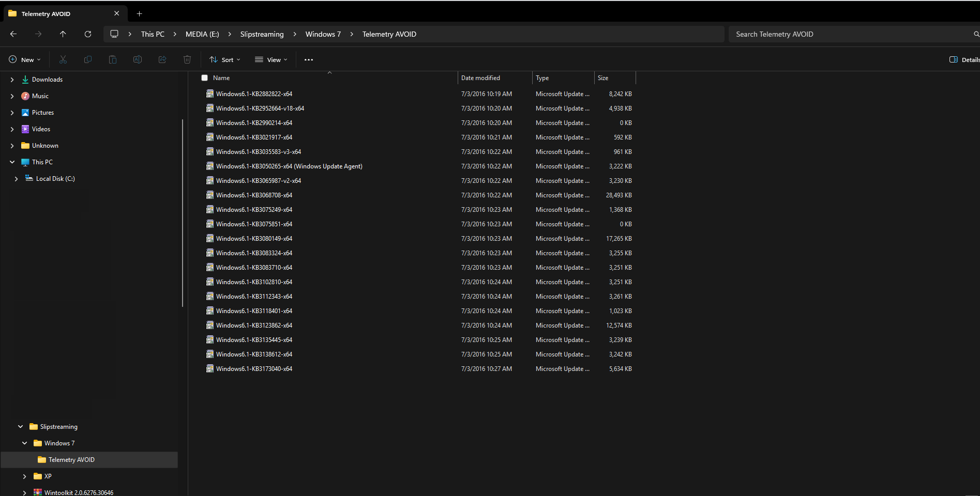The image size is (980, 496).
Task: Click the Delete trash can icon
Action: [187, 60]
